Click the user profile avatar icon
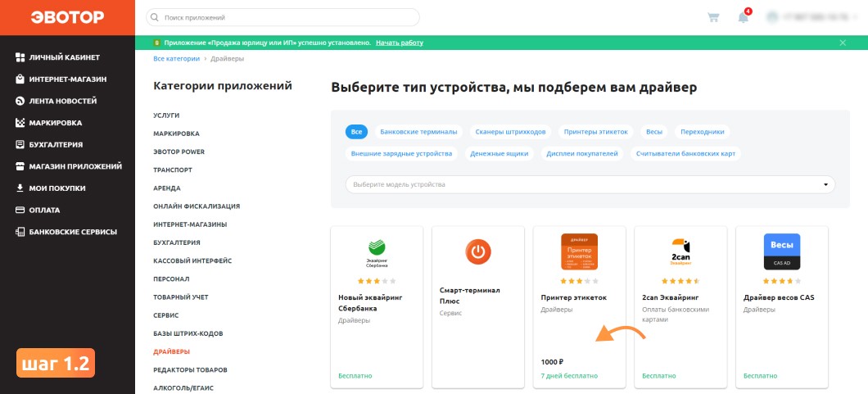The image size is (868, 394). pos(771,17)
